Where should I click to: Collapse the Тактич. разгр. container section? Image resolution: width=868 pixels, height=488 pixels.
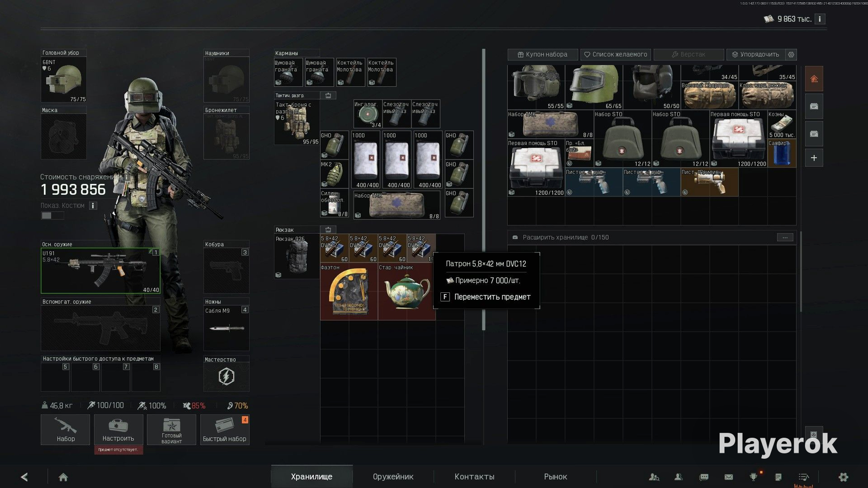click(x=328, y=96)
